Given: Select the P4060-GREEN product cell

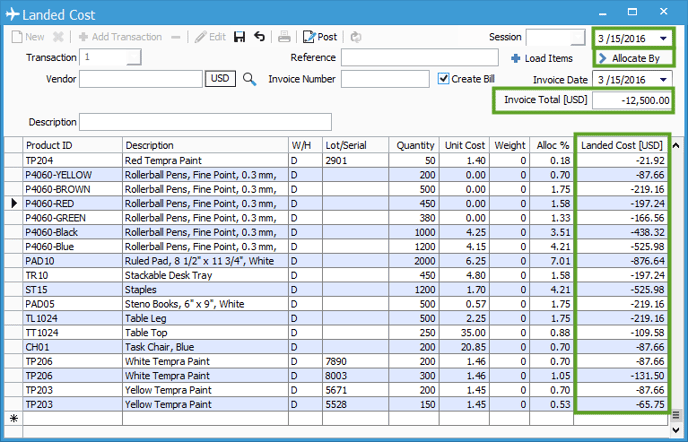Looking at the screenshot, I should tap(72, 218).
